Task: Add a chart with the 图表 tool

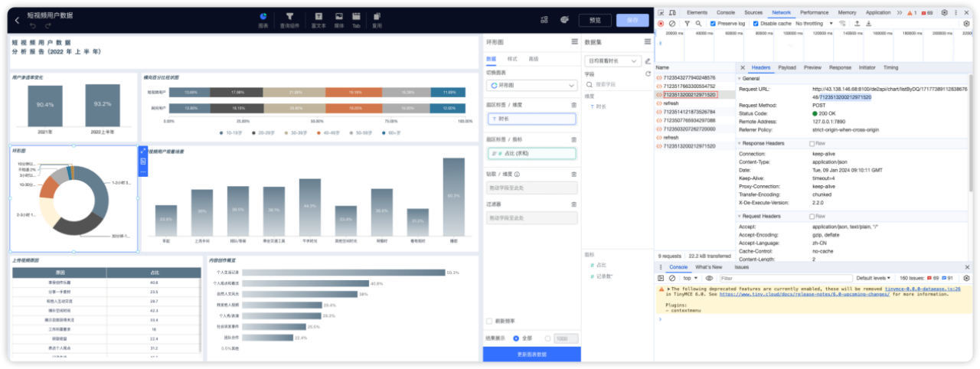Action: 263,20
